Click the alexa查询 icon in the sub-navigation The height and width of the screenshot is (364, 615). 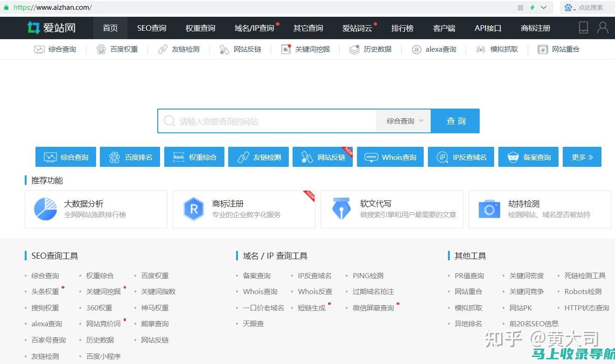417,49
